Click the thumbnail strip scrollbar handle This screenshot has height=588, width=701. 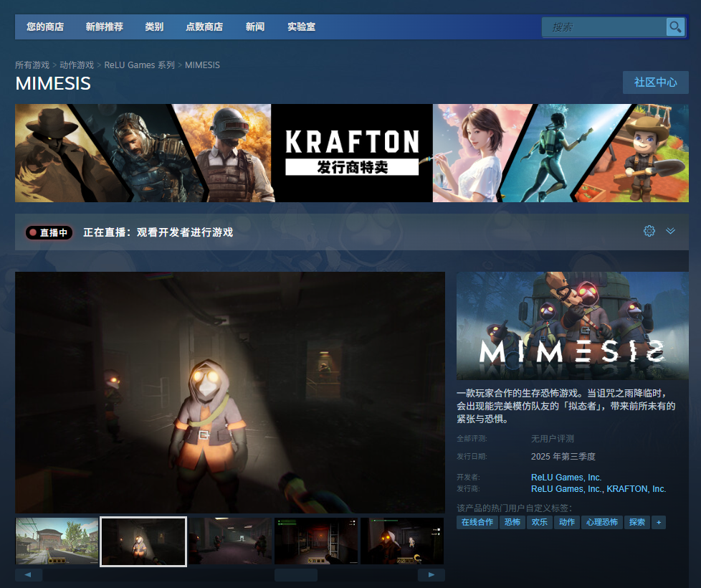[x=296, y=574]
